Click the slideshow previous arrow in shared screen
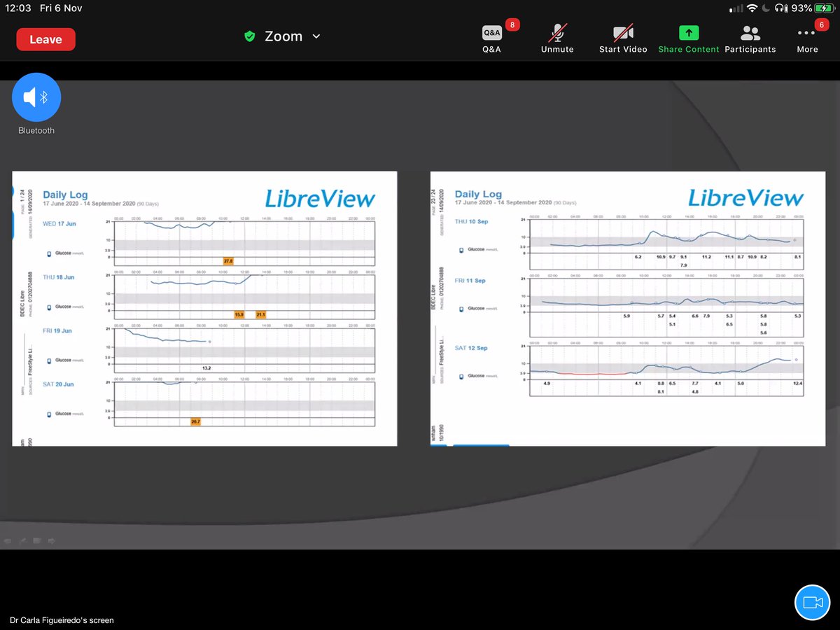The width and height of the screenshot is (840, 630). click(x=7, y=540)
